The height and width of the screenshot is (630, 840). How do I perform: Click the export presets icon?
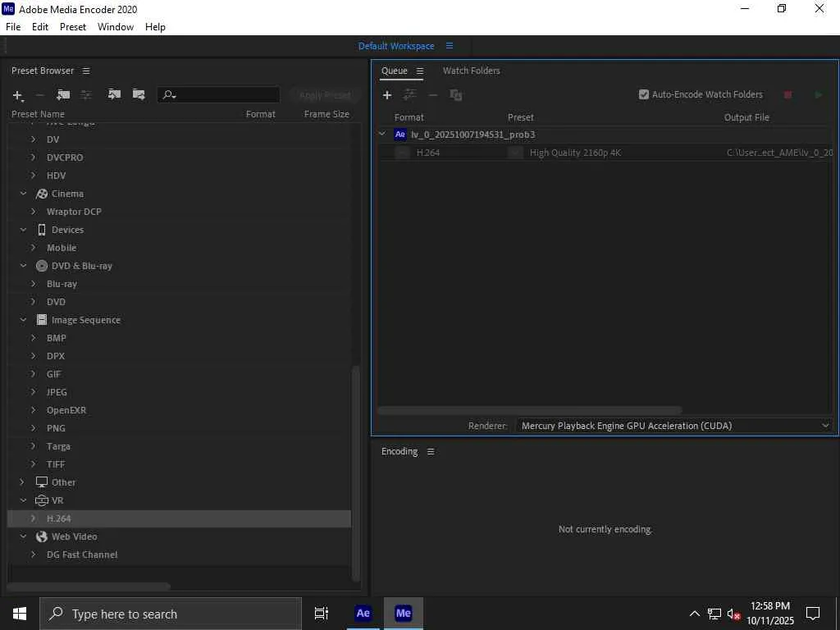pyautogui.click(x=139, y=94)
